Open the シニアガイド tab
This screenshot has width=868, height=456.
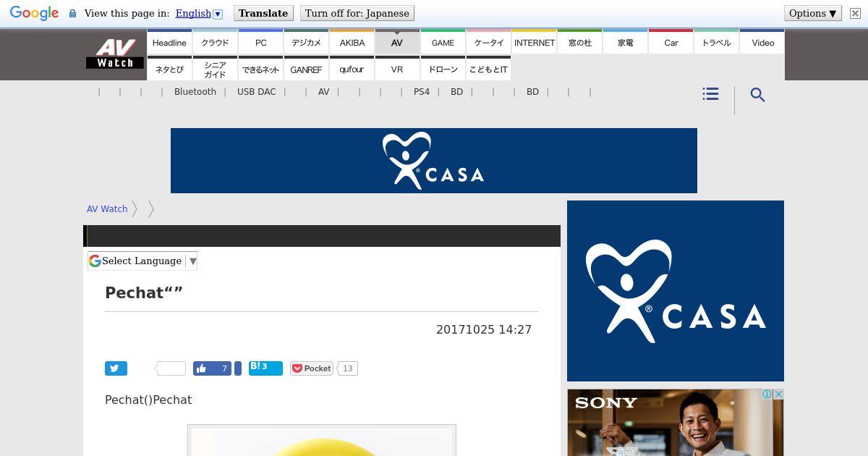pos(215,69)
